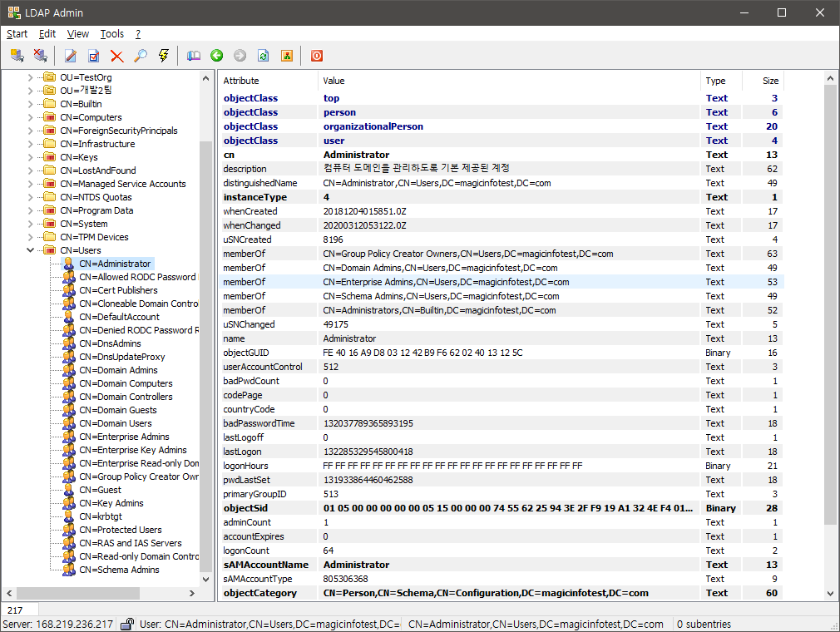Click the schema tree toolbar icon
Image resolution: width=840 pixels, height=632 pixels.
(286, 56)
